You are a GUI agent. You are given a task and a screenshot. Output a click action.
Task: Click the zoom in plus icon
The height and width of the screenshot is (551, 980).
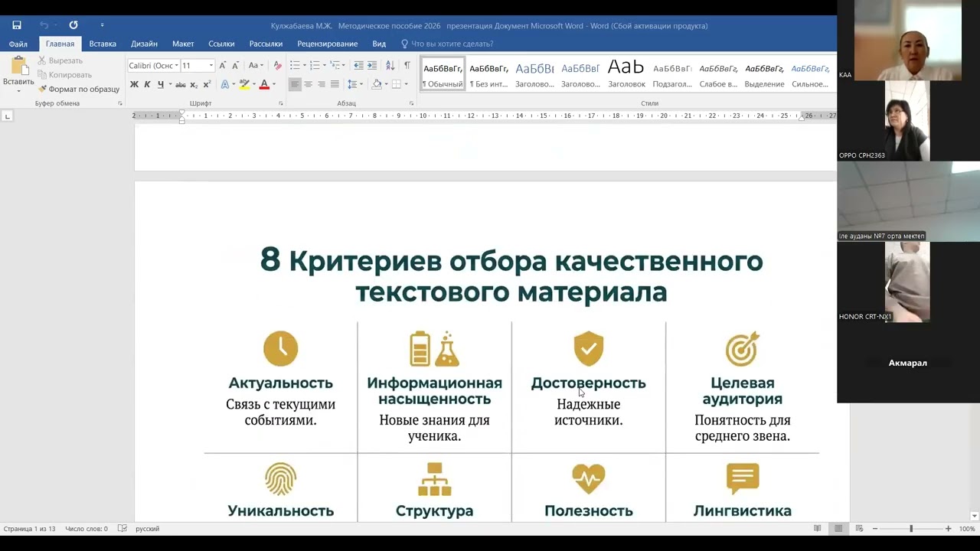(948, 529)
